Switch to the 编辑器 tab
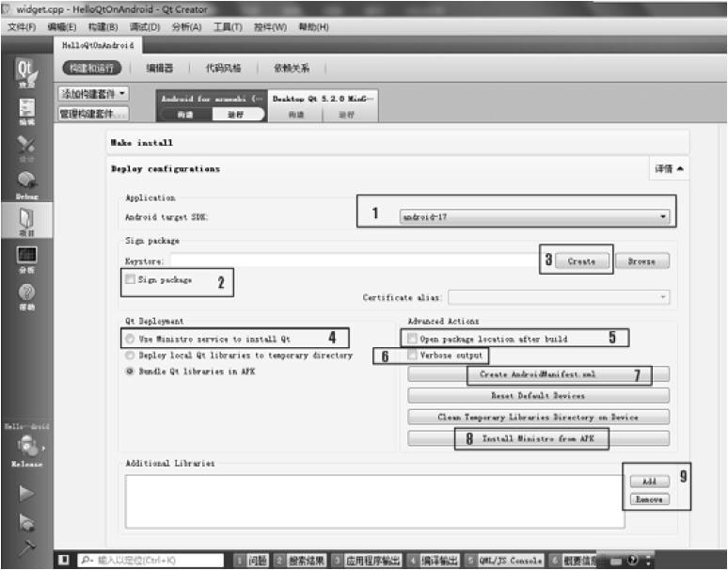728x570 pixels. pyautogui.click(x=159, y=68)
